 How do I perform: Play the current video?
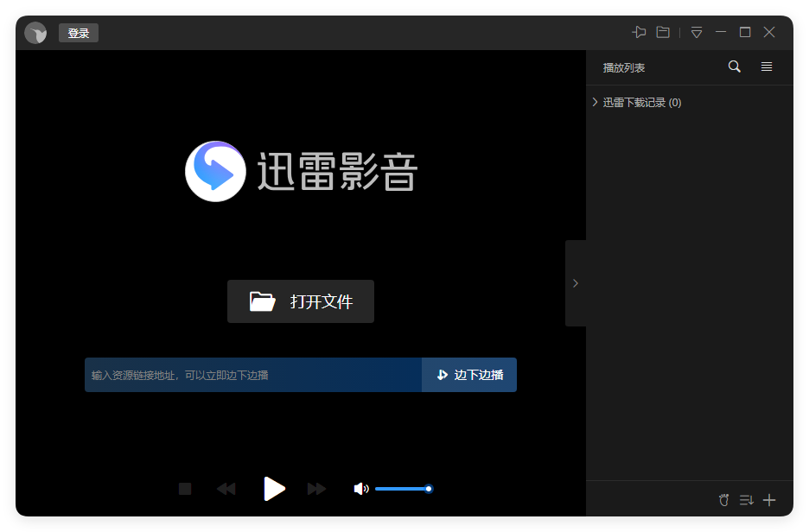tap(274, 488)
